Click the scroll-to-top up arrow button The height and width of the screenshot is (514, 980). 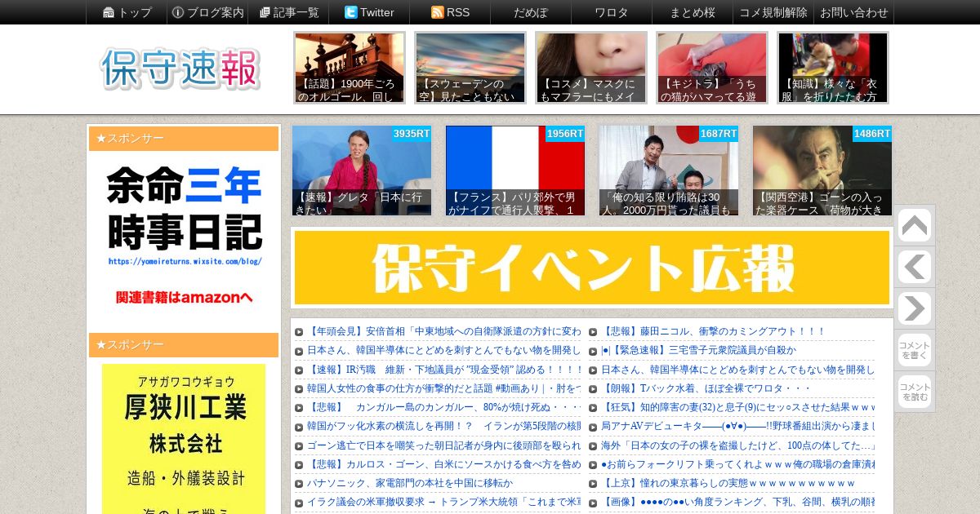click(914, 226)
